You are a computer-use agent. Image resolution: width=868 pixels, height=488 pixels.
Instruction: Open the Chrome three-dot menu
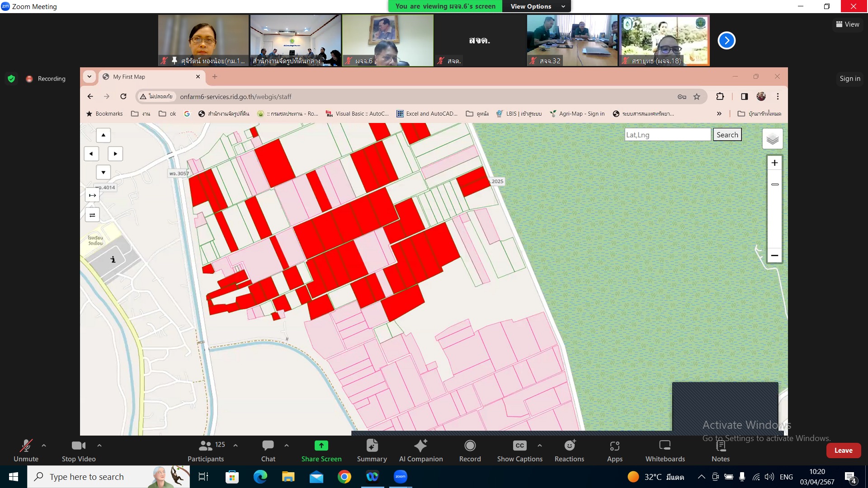778,96
